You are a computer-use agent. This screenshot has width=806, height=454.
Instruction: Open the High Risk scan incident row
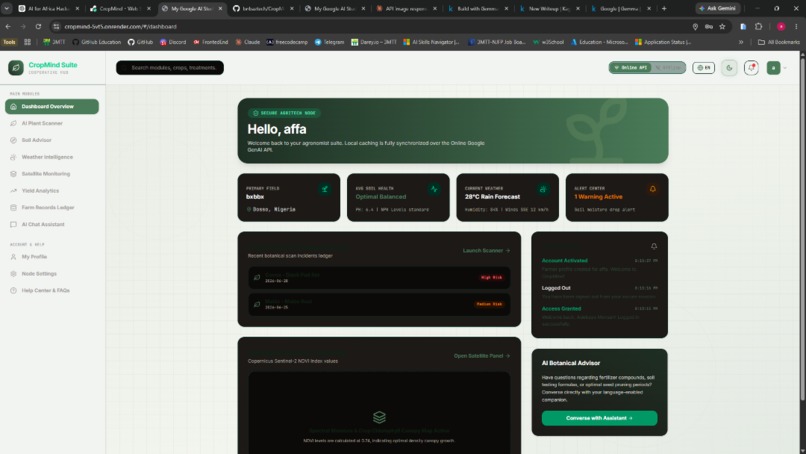pos(379,278)
